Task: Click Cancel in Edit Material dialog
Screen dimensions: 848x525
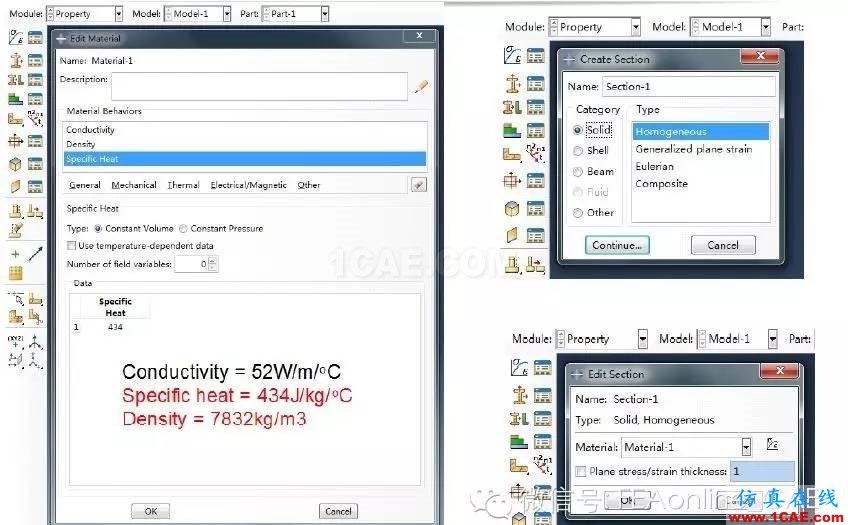Action: (x=338, y=511)
